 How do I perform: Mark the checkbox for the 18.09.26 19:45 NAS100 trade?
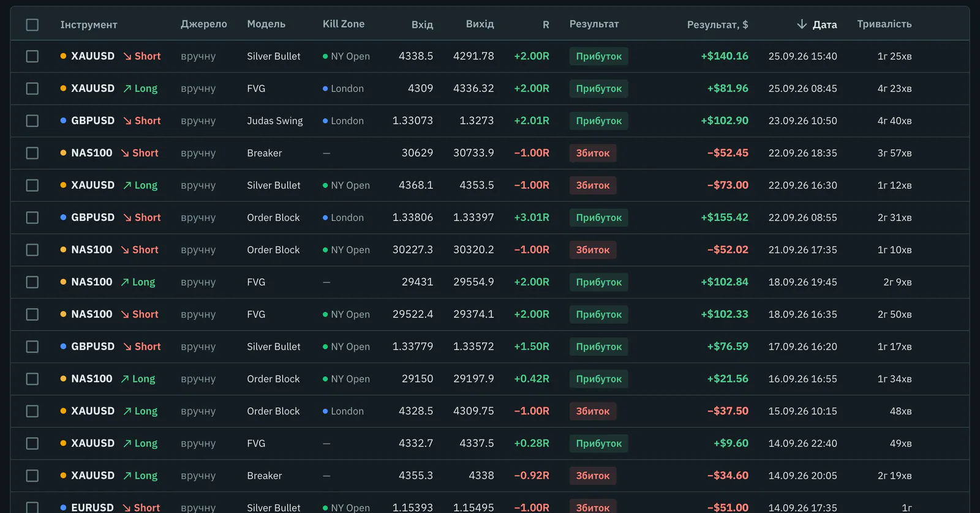pyautogui.click(x=32, y=282)
